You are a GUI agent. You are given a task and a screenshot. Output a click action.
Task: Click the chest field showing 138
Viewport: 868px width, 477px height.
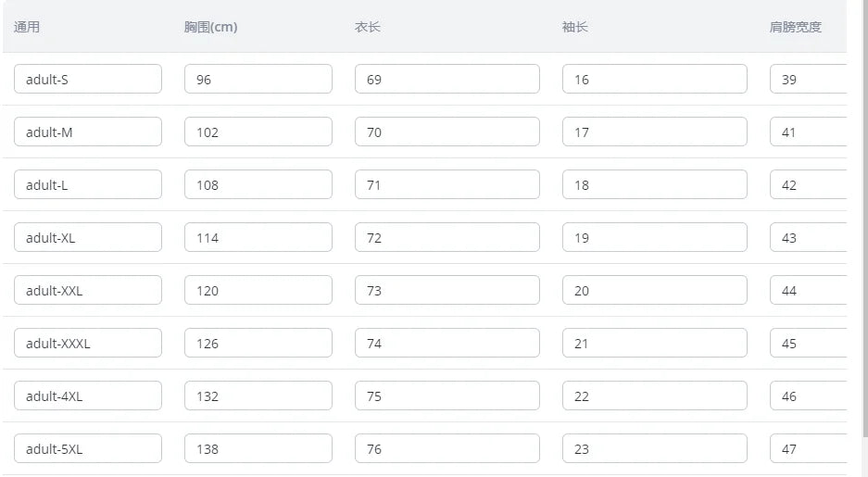[x=258, y=448]
